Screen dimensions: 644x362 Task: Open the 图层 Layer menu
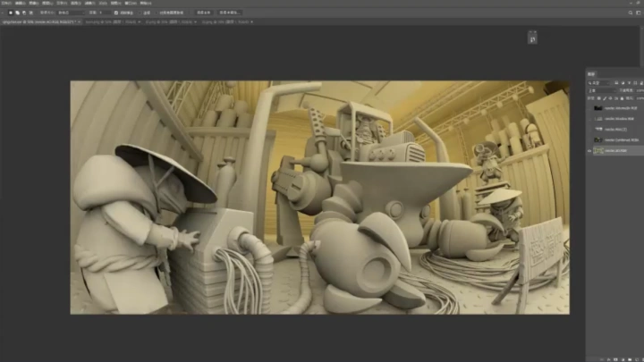click(47, 4)
